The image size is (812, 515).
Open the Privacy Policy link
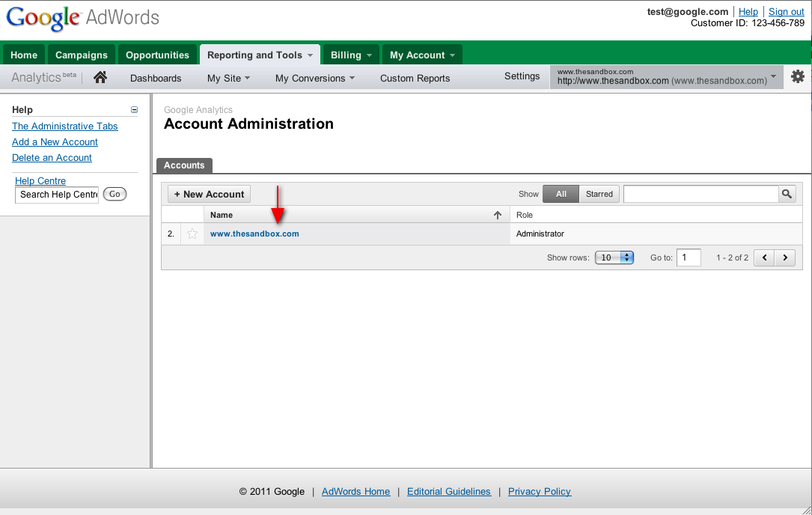(x=539, y=492)
